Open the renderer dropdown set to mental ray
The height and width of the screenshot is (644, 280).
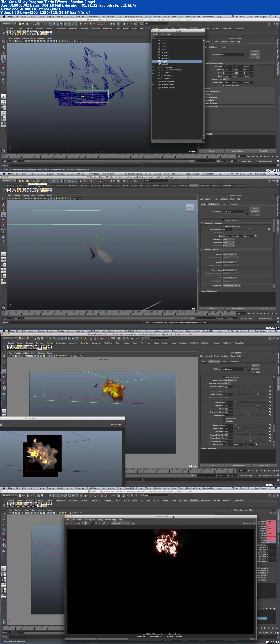point(121,523)
